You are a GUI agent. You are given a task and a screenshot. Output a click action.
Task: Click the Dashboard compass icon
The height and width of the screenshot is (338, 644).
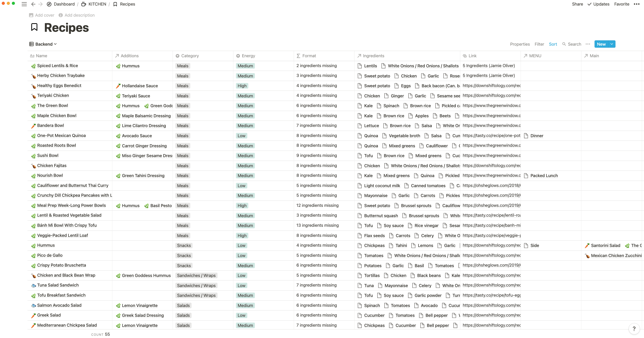[x=49, y=4]
